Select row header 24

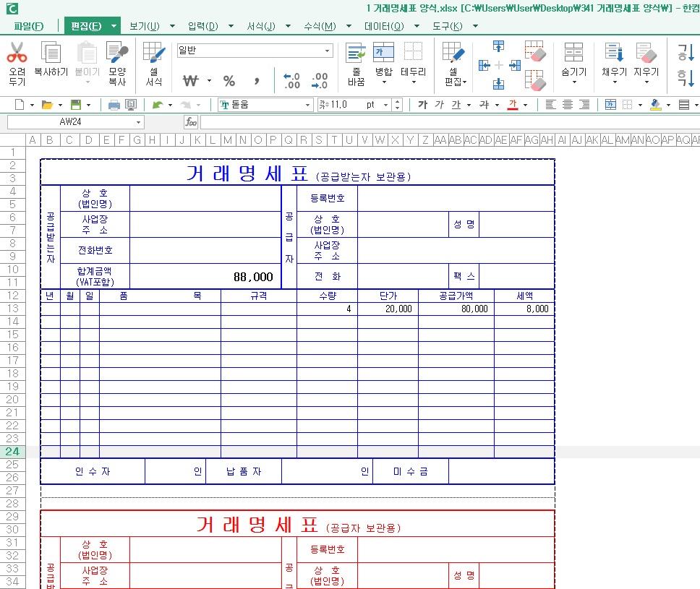12,452
